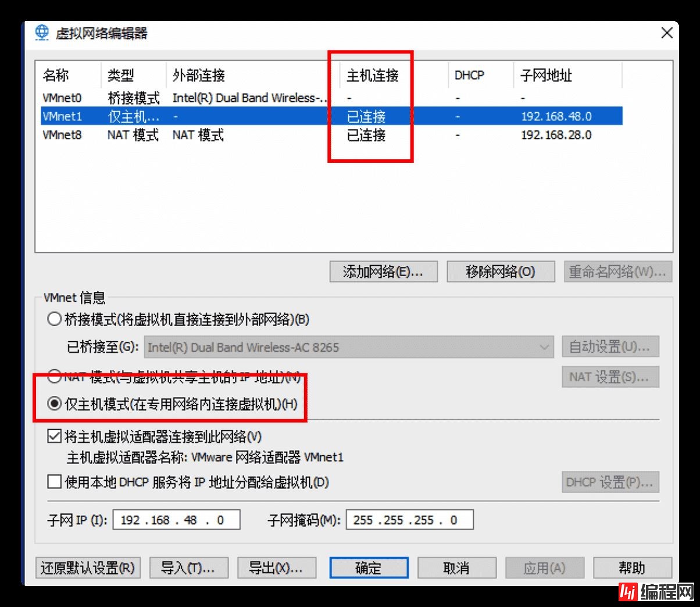Screen dimensions: 700x607
Task: Select the 桥接模式 radio button
Action: 54,319
